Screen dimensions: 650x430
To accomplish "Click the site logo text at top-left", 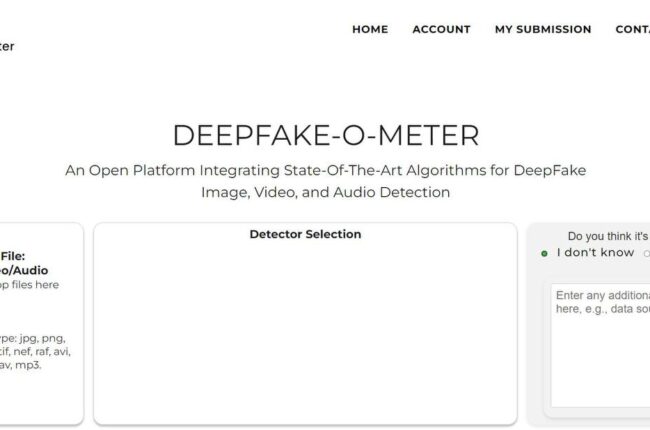I will pos(7,46).
